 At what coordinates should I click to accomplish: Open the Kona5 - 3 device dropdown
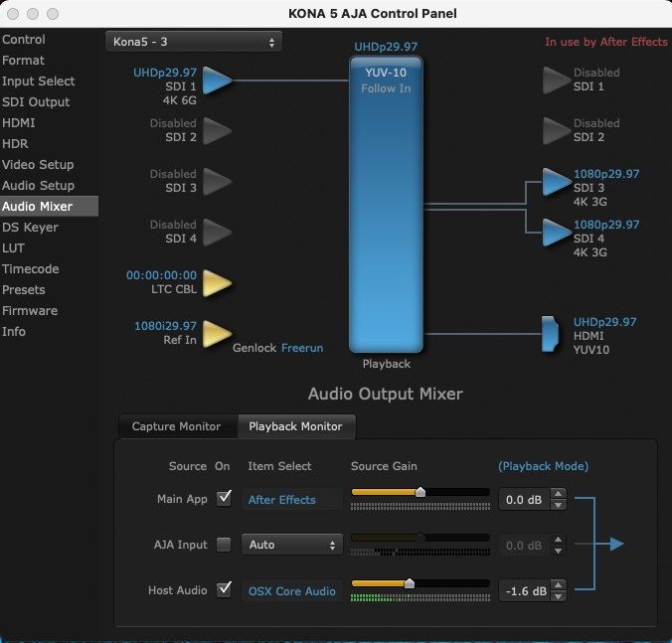click(194, 42)
